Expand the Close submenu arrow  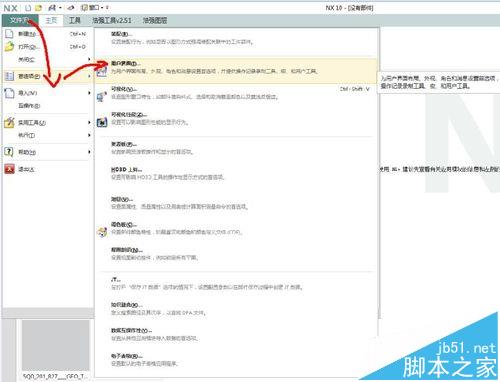tap(89, 59)
